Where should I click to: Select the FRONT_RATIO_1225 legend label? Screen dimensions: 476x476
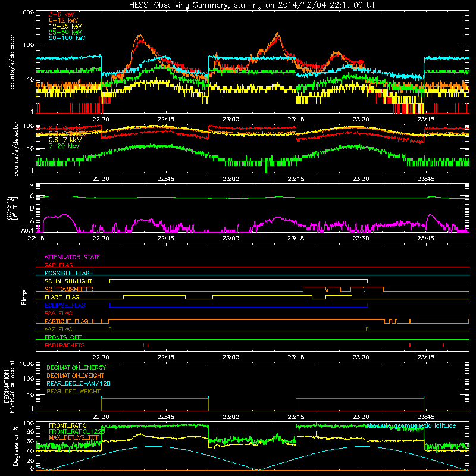point(77,431)
